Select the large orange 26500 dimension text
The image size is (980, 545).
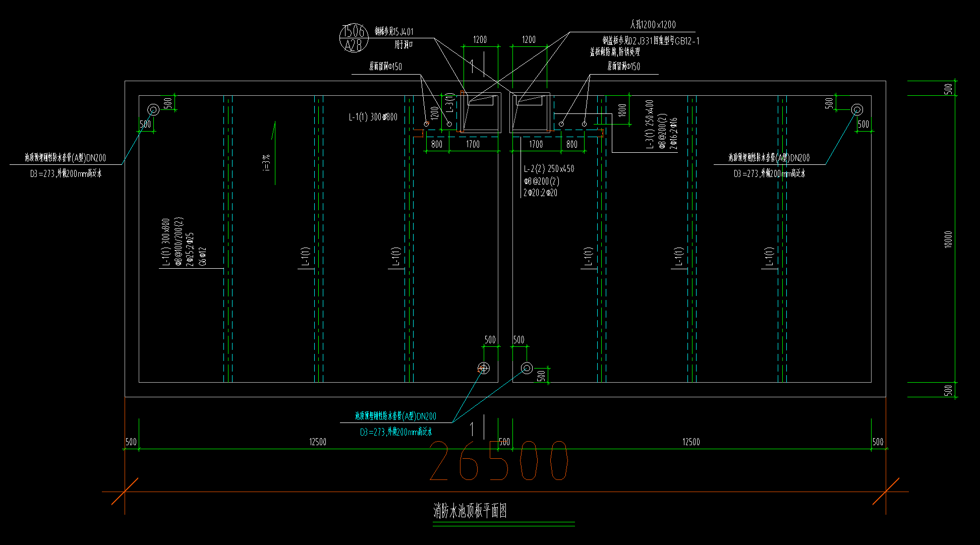click(499, 460)
